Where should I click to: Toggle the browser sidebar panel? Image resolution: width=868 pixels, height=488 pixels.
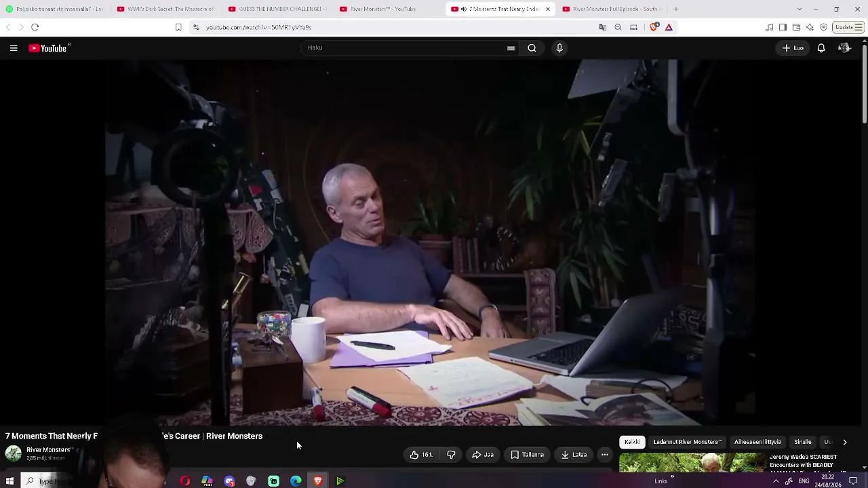[783, 27]
